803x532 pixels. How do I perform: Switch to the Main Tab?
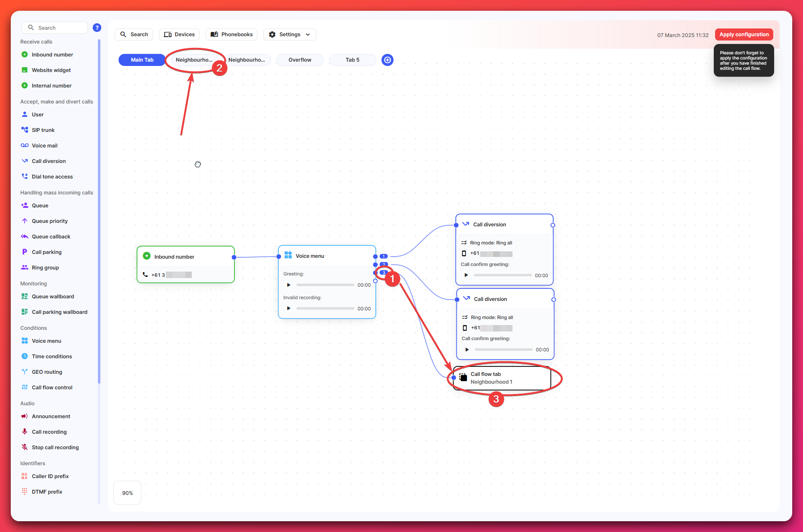(142, 60)
